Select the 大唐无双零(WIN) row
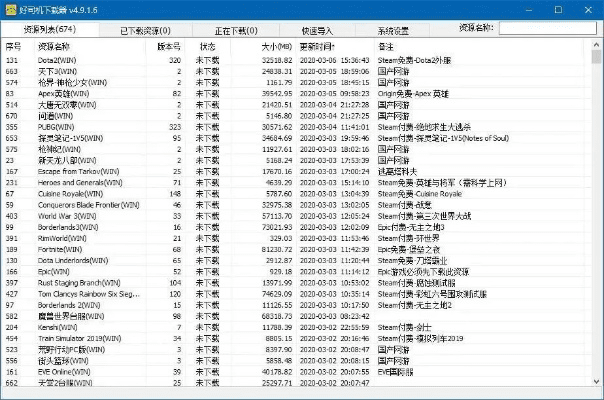This screenshot has height=400, width=604. click(297, 105)
